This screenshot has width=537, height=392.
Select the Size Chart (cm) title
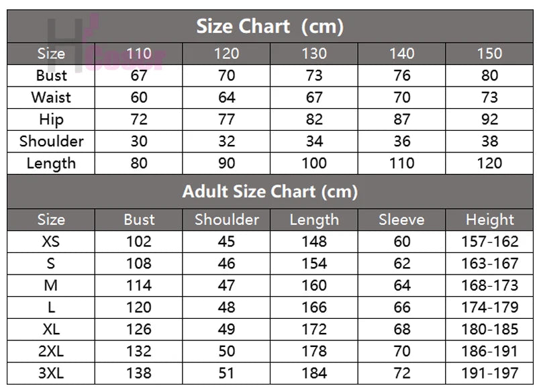270,26
